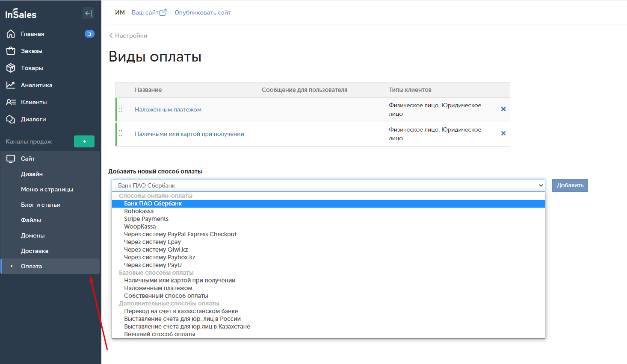Choose Выставление счета для юр. лиц в России

coord(328,319)
